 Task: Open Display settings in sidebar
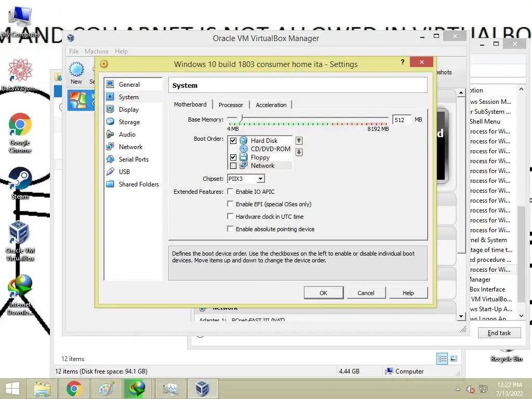point(129,110)
